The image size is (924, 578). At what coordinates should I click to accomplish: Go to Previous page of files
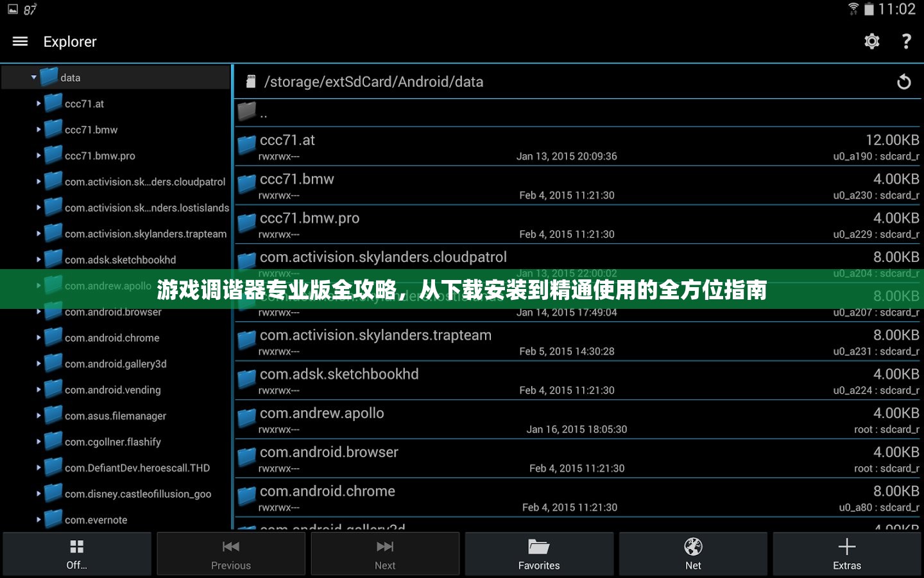coord(231,554)
